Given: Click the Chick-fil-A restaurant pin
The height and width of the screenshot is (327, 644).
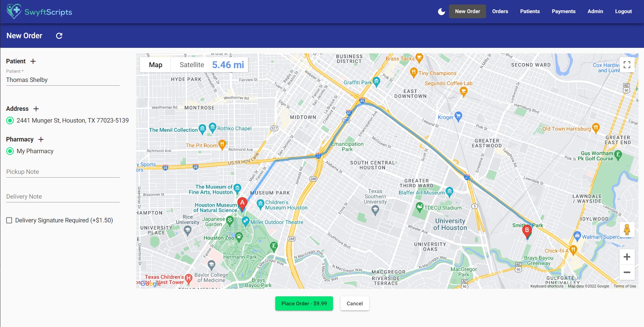Looking at the screenshot, I should (573, 250).
